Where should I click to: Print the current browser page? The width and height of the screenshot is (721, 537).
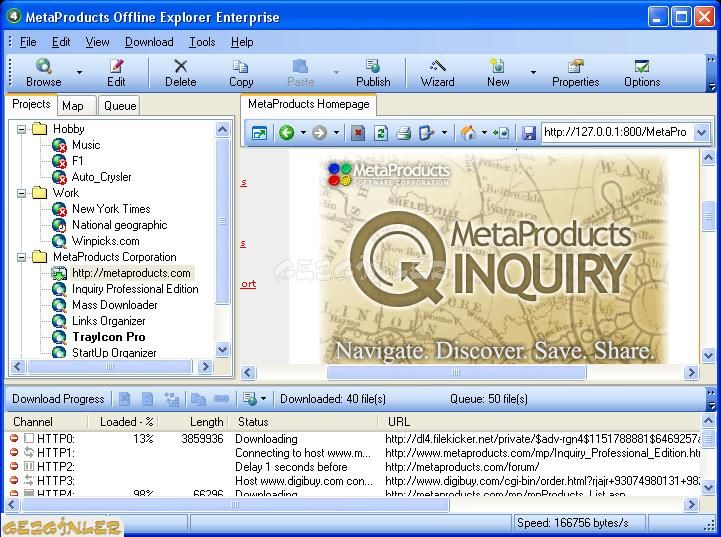(x=403, y=133)
